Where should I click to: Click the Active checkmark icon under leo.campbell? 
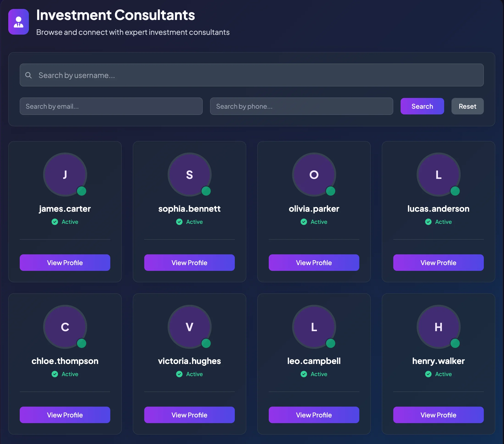(304, 374)
